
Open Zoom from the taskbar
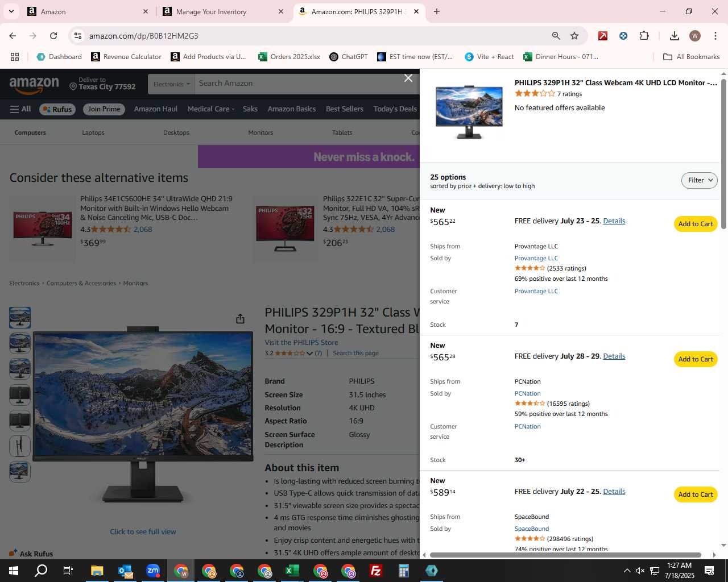point(153,571)
